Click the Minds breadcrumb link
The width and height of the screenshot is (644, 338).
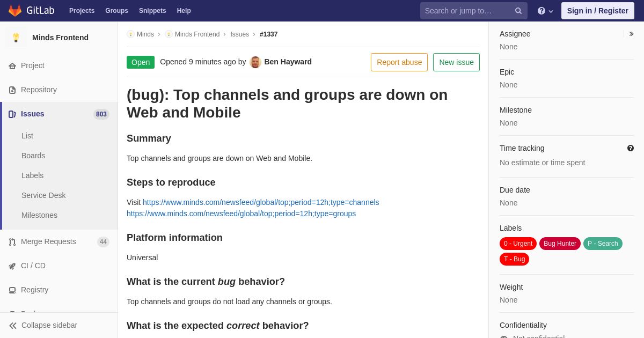point(145,34)
